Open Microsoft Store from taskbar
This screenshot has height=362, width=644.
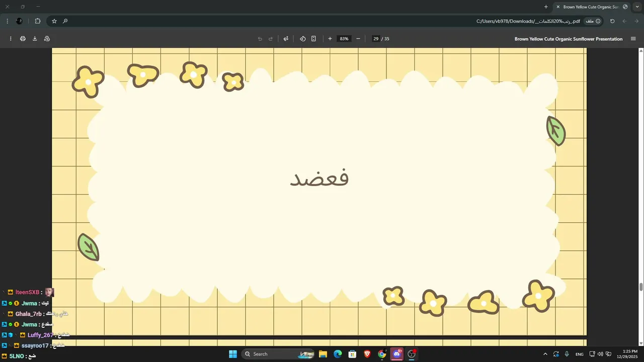click(x=353, y=354)
